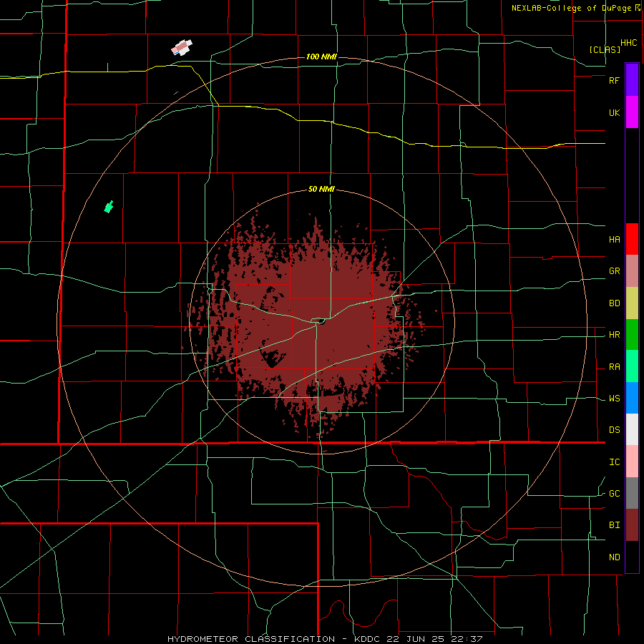Pick the RA rain legend swatch

[632, 366]
